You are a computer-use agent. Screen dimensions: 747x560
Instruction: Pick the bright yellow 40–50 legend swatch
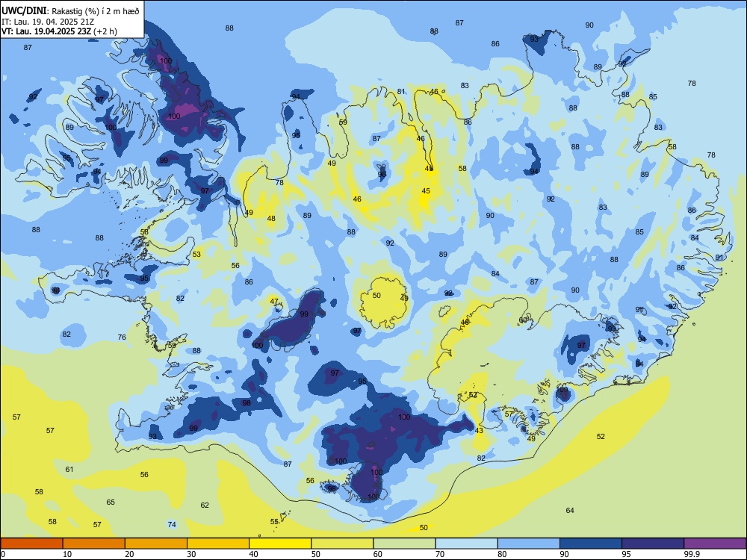click(x=280, y=544)
